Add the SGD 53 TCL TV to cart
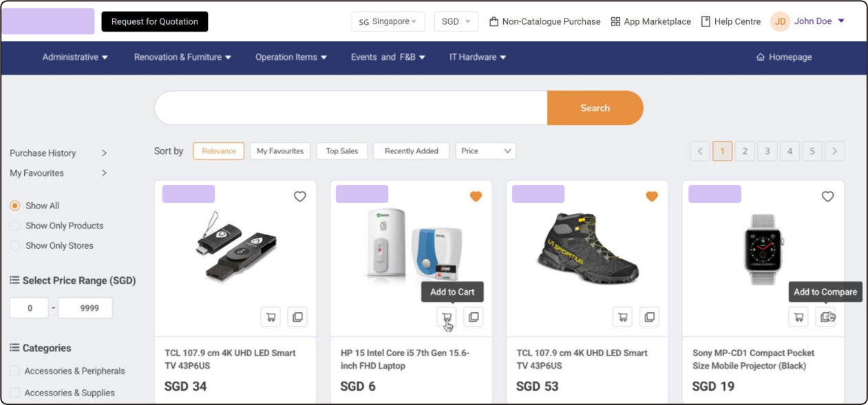This screenshot has height=405, width=868. point(622,317)
